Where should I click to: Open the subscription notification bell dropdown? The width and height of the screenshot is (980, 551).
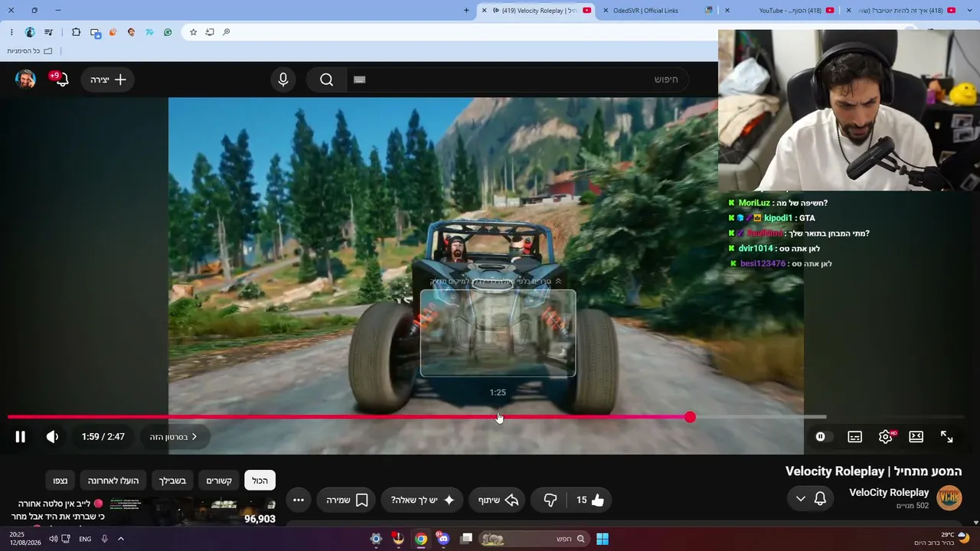[811, 499]
